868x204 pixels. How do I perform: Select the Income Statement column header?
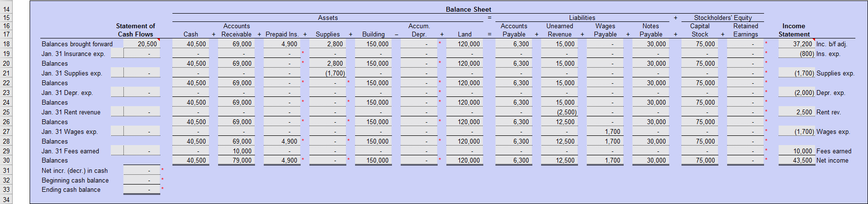point(794,30)
